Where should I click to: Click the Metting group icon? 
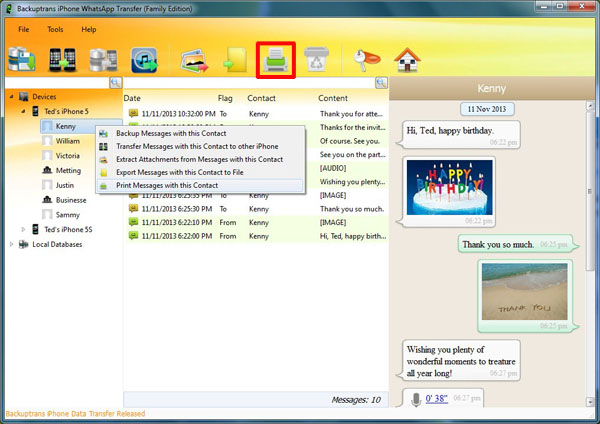pos(47,170)
